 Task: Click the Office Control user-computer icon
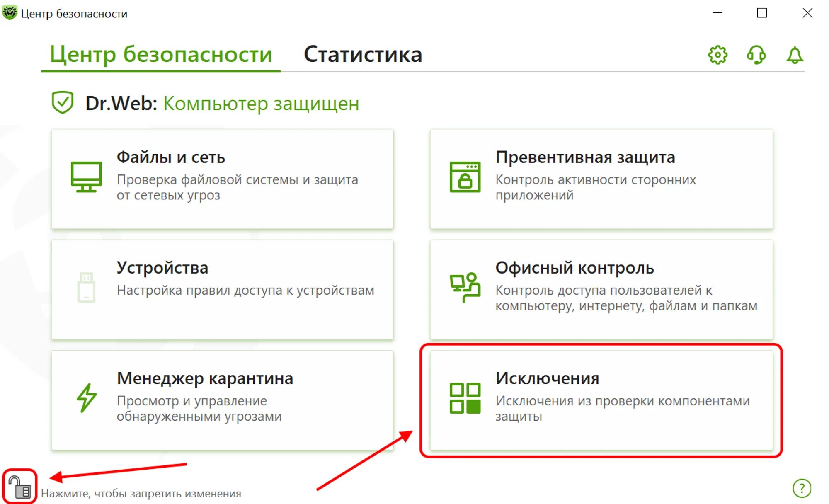pyautogui.click(x=465, y=287)
